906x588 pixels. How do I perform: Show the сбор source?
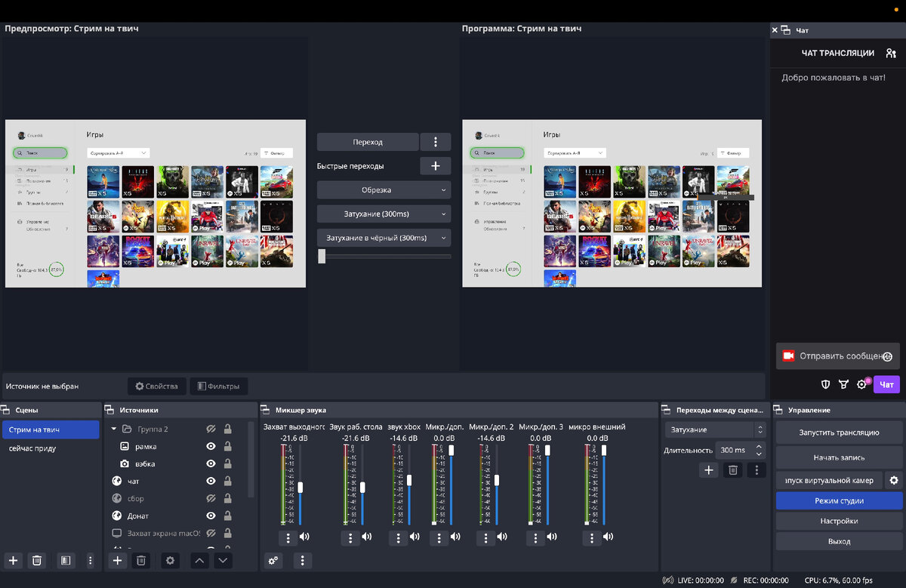[211, 498]
